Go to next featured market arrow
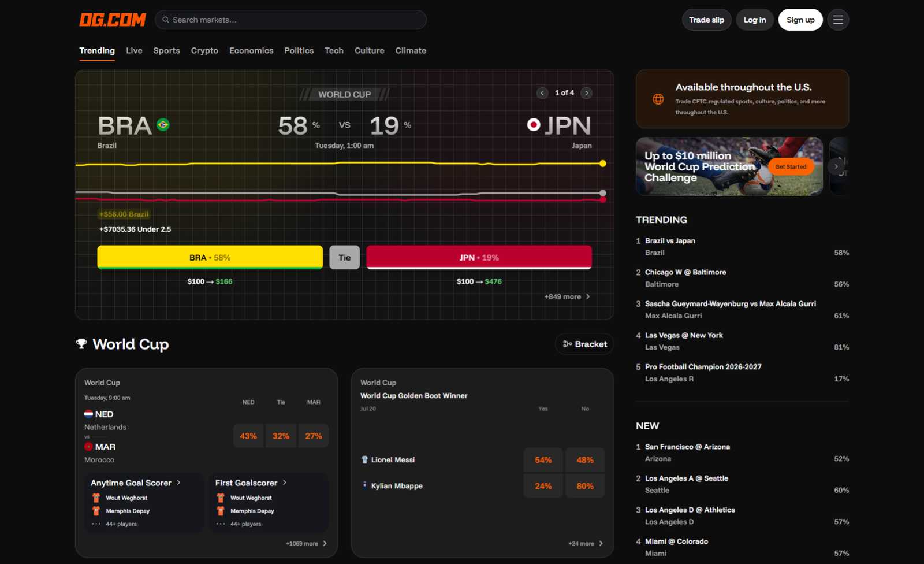The width and height of the screenshot is (924, 564). coord(587,93)
